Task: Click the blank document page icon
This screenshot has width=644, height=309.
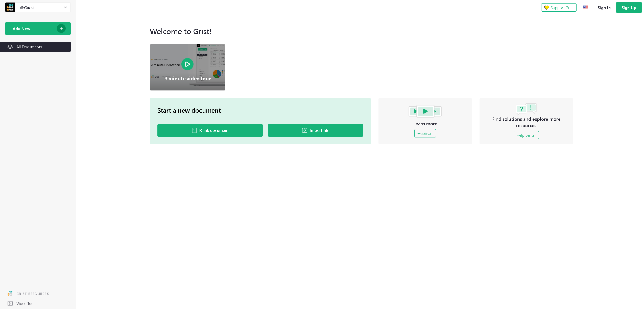Action: click(194, 130)
